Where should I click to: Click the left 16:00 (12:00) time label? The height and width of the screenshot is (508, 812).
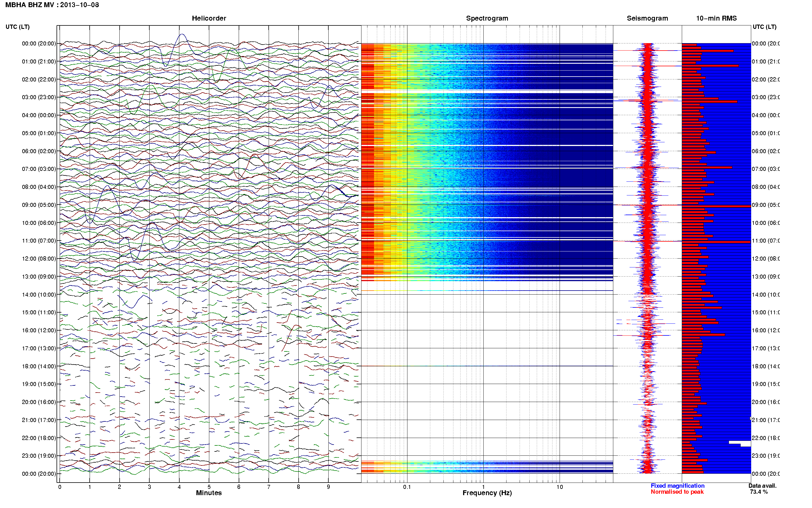[x=39, y=330]
